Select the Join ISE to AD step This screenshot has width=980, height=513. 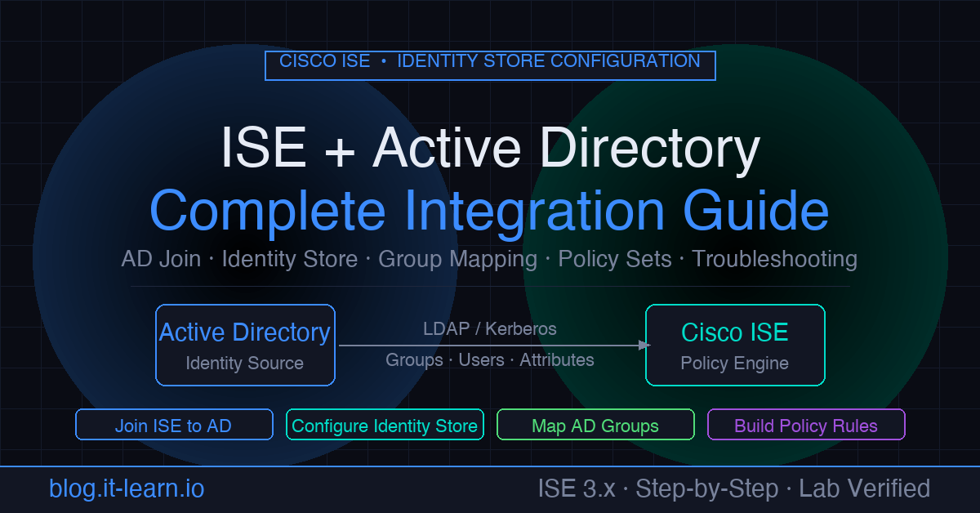point(174,425)
